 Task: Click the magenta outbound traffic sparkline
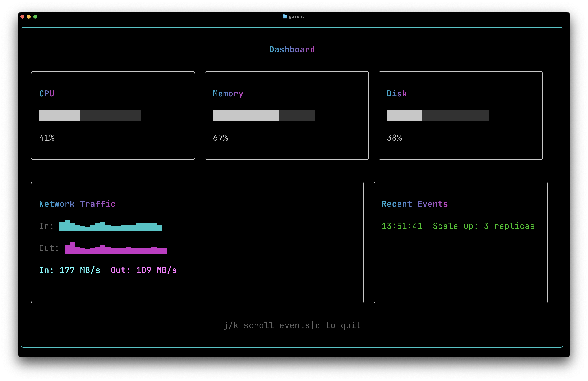pyautogui.click(x=116, y=248)
